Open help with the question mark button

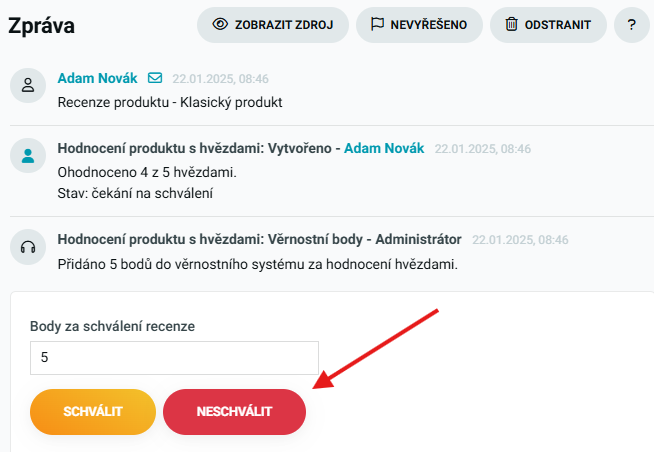(632, 25)
